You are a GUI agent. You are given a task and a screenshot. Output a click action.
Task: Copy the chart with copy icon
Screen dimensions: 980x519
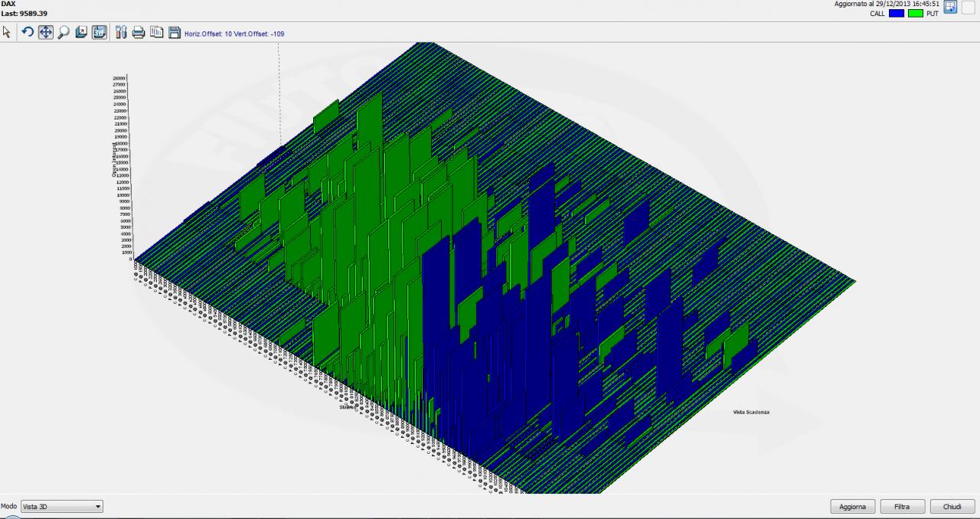click(x=157, y=32)
